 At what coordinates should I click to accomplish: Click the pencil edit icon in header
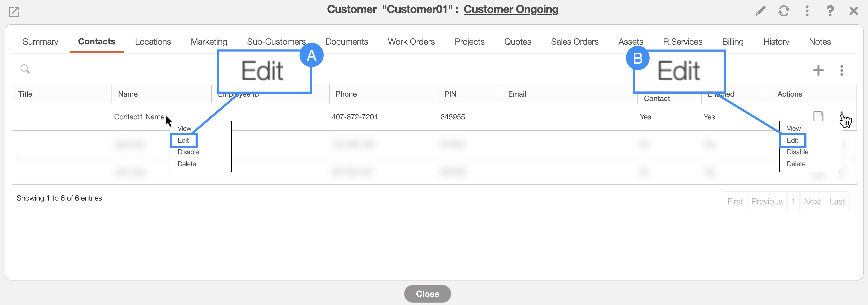click(x=760, y=11)
